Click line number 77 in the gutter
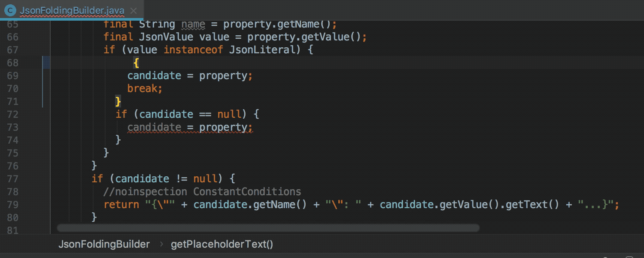Viewport: 644px width, 258px height. [12, 179]
